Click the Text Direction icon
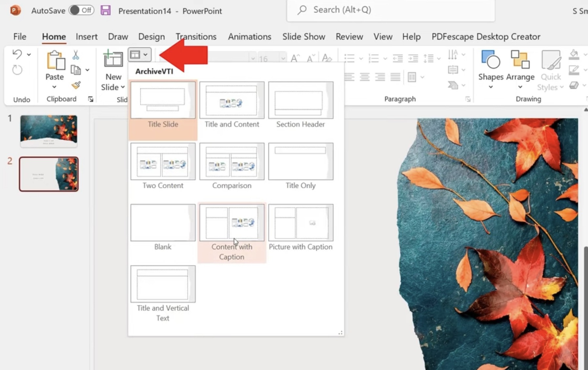This screenshot has width=588, height=370. (x=453, y=54)
